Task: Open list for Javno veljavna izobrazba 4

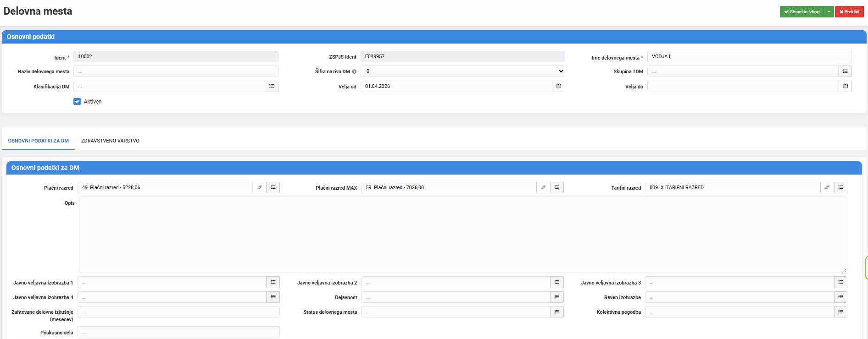Action: [x=273, y=297]
